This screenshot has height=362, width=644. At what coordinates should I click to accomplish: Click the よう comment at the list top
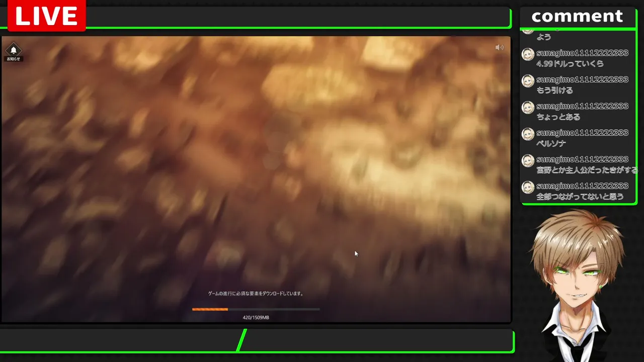pyautogui.click(x=544, y=37)
